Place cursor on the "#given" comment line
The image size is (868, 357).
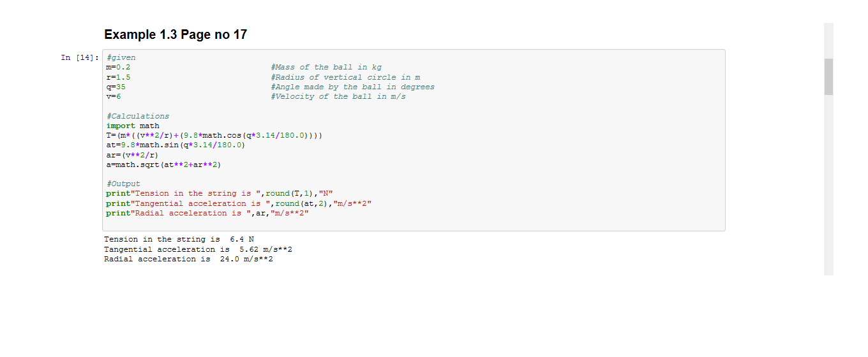coord(121,57)
